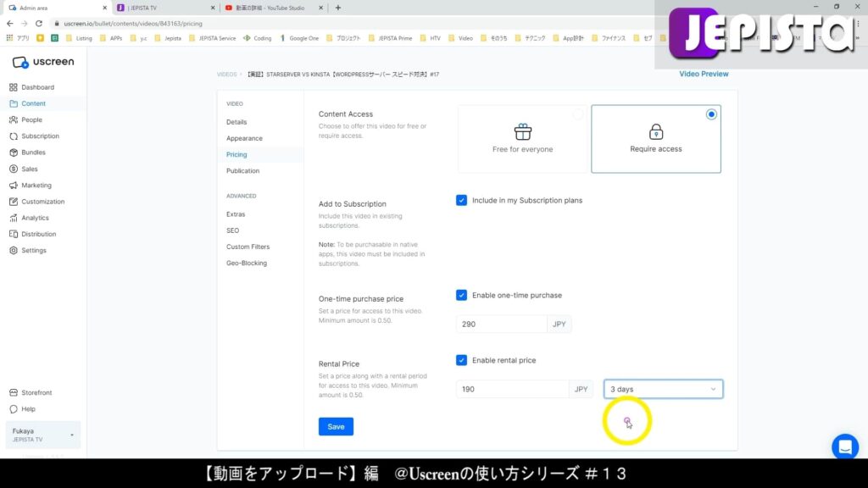Open the Google One bookmark

pyautogui.click(x=299, y=38)
